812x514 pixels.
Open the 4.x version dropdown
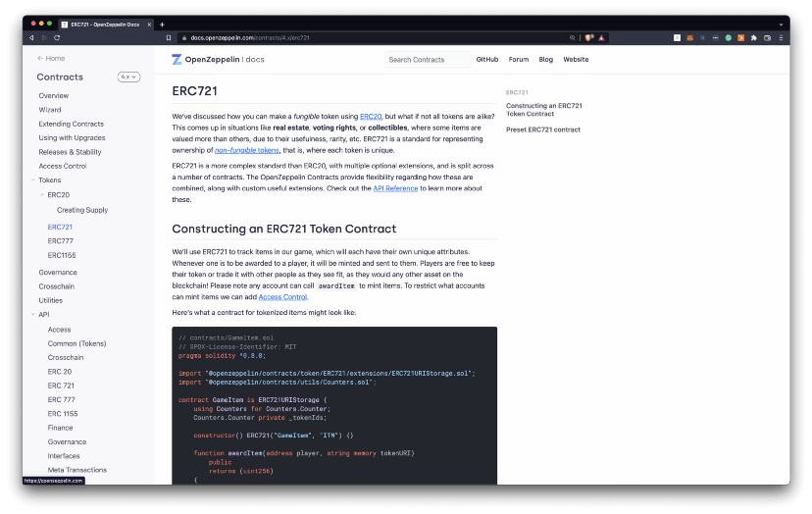coord(128,77)
